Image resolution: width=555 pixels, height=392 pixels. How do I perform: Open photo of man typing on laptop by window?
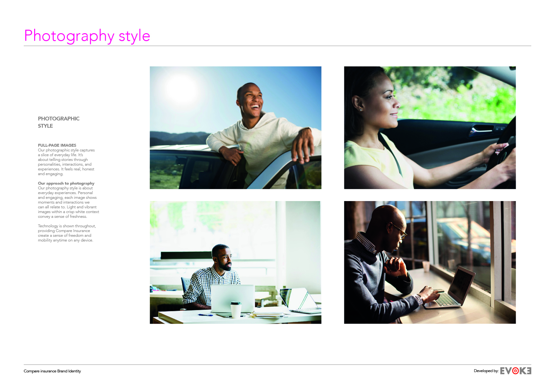pyautogui.click(x=430, y=262)
